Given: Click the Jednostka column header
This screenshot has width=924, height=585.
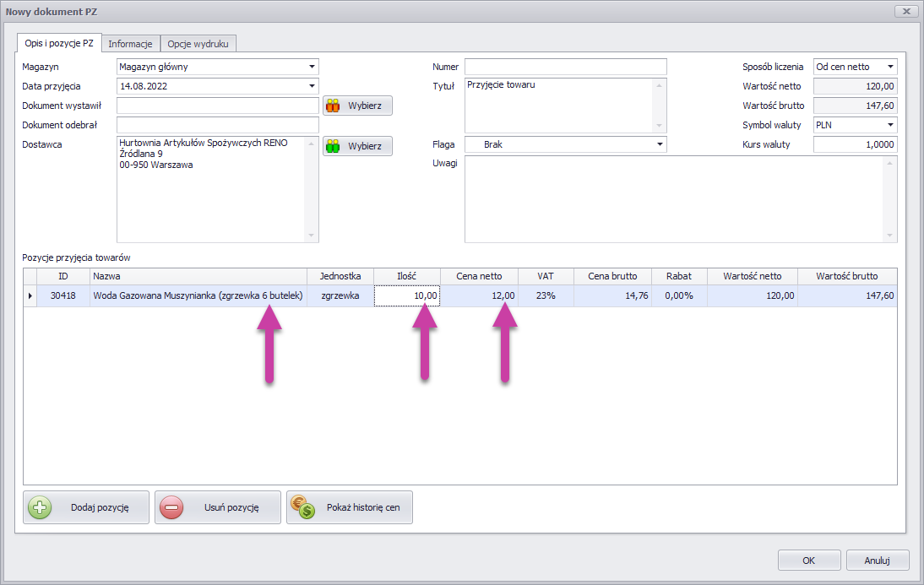Looking at the screenshot, I should coord(340,276).
